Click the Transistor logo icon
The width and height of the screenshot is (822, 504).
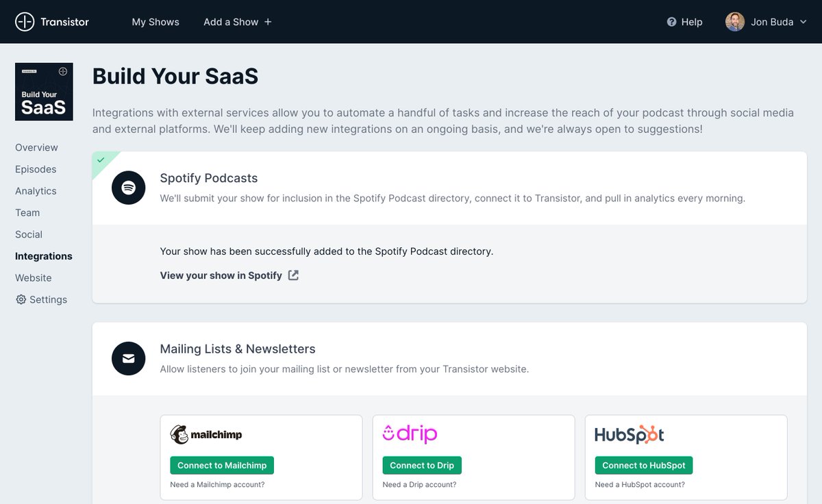(x=25, y=22)
